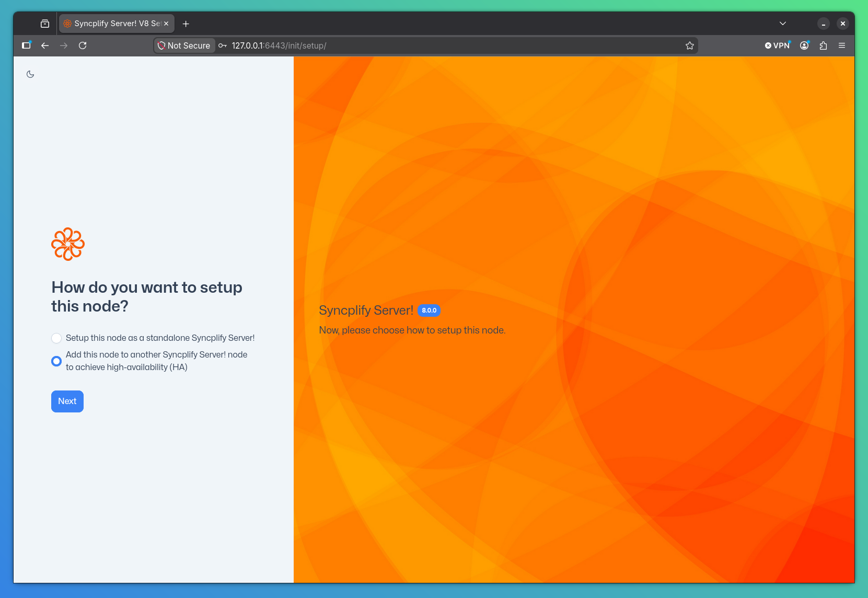This screenshot has width=868, height=598.
Task: Toggle the browser sidebar panel icon
Action: point(26,45)
